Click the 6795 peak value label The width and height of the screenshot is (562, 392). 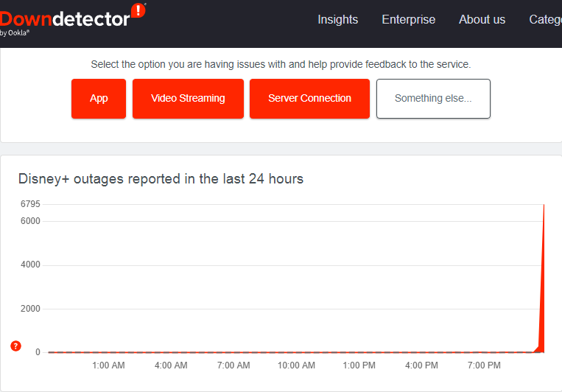tap(30, 204)
